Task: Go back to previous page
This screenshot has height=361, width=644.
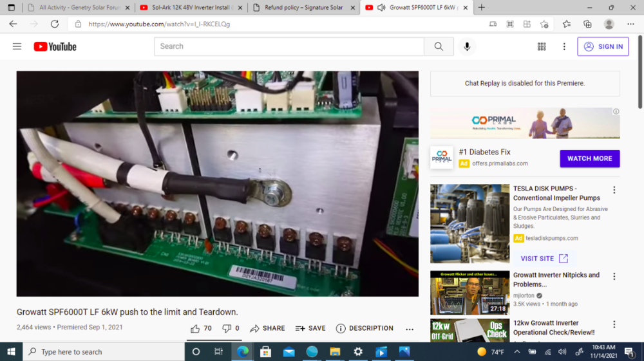Action: (13, 24)
